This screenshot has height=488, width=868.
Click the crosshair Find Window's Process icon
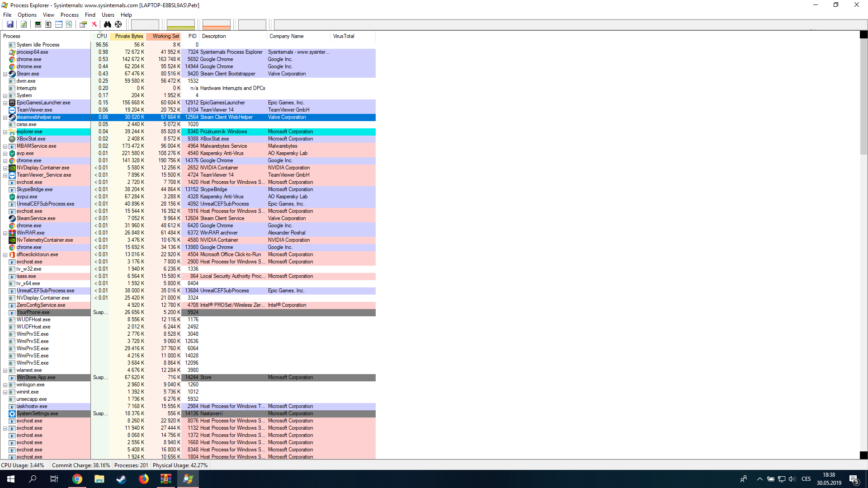[x=118, y=24]
